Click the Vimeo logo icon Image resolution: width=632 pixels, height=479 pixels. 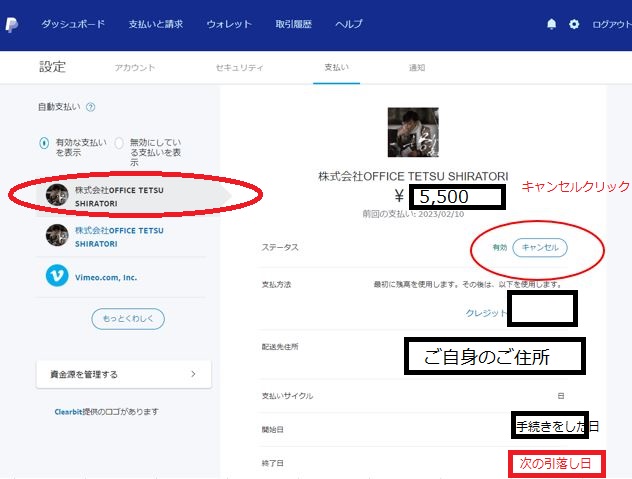point(57,277)
